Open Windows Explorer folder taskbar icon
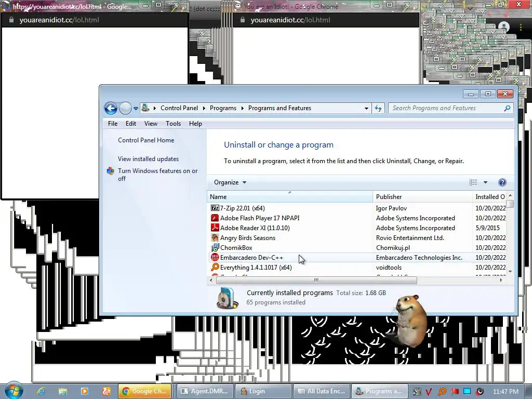Image resolution: width=532 pixels, height=399 pixels. pyautogui.click(x=63, y=391)
